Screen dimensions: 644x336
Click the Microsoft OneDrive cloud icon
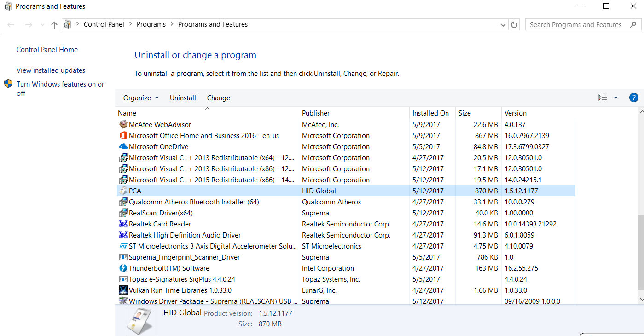tap(123, 147)
